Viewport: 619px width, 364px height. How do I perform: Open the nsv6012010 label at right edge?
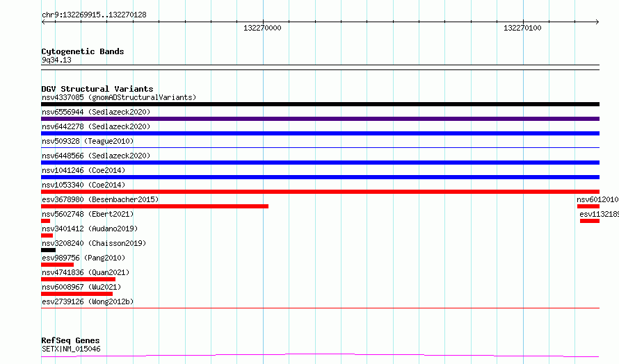click(x=597, y=199)
